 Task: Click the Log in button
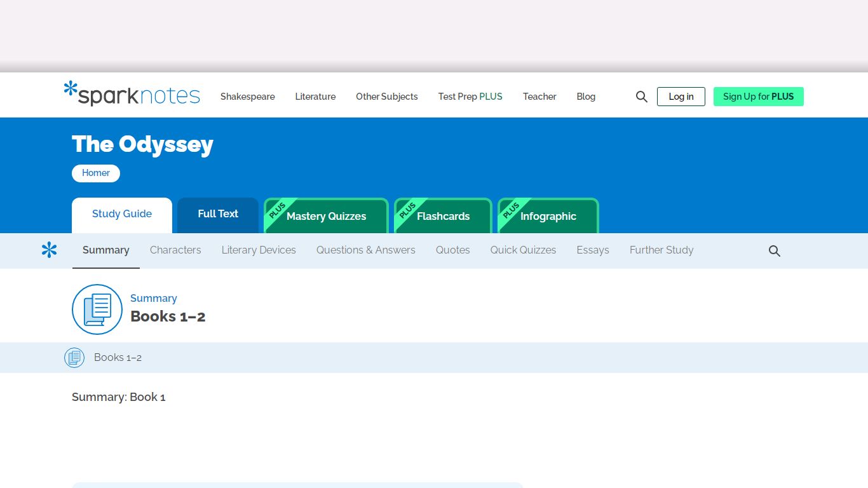click(x=681, y=97)
